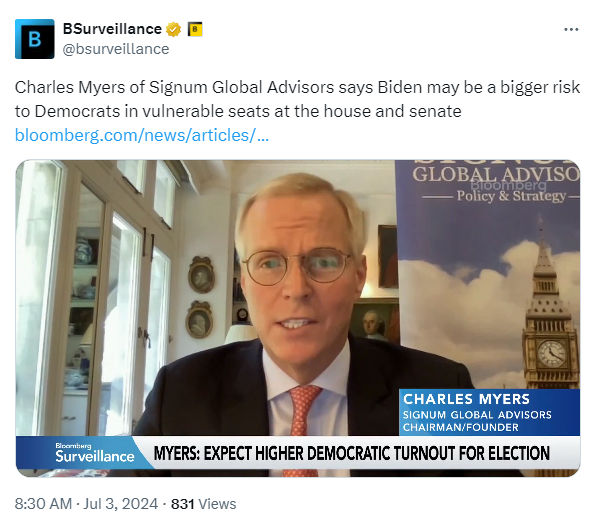Click the yellow Bloomberg affiliate badge
The image size is (596, 524).
point(195,29)
